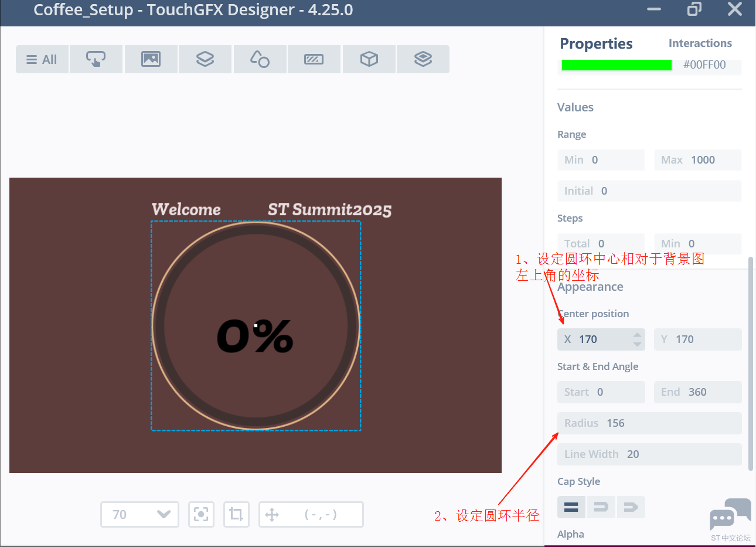The width and height of the screenshot is (756, 547).
Task: Switch to the Properties tab
Action: pos(596,43)
